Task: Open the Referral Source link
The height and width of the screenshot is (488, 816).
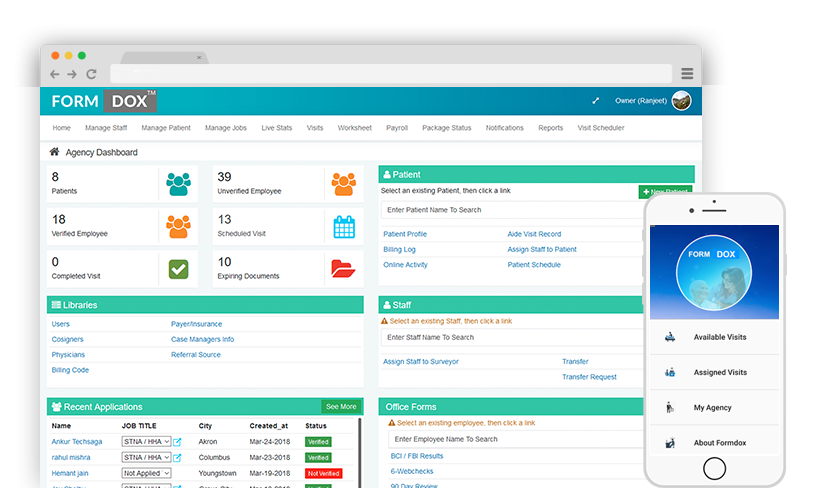Action: (196, 355)
